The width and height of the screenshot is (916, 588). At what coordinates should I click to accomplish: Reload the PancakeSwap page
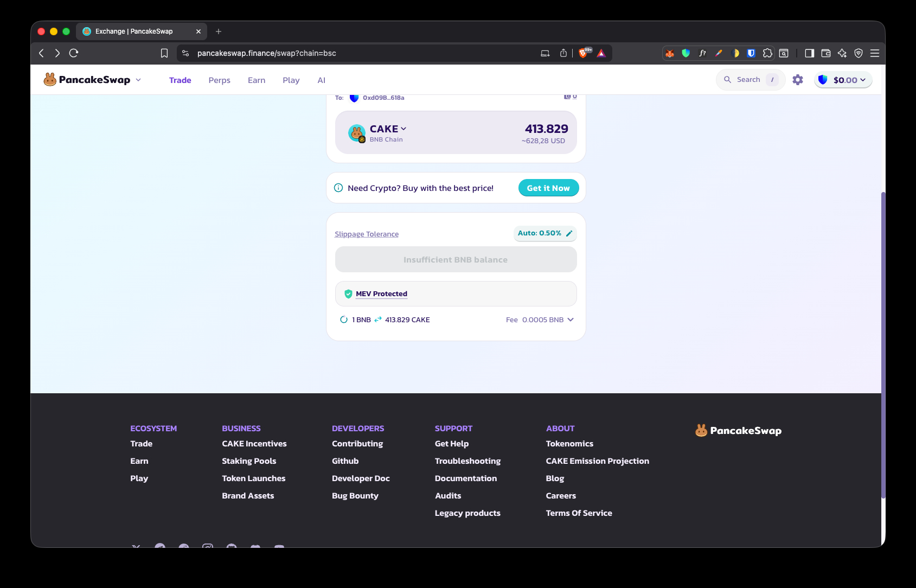74,53
